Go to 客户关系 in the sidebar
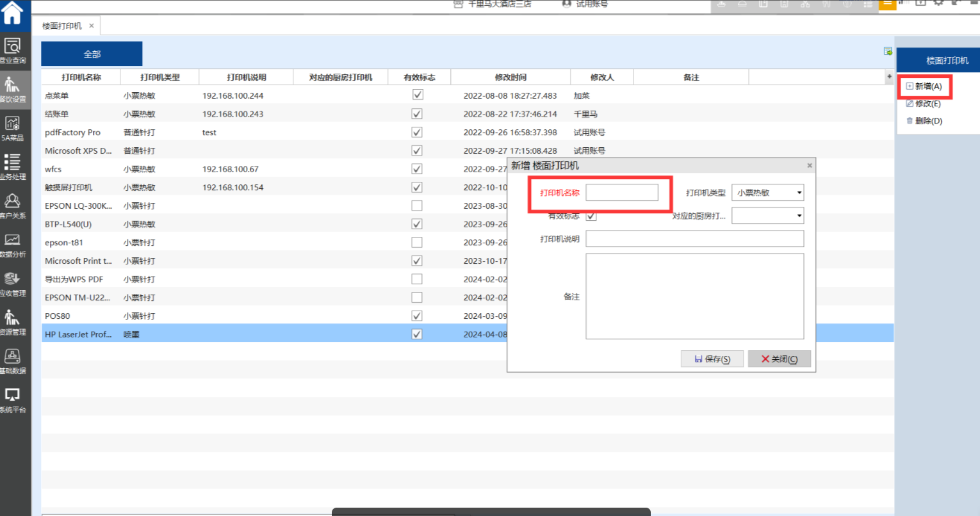The height and width of the screenshot is (516, 980). click(x=13, y=206)
